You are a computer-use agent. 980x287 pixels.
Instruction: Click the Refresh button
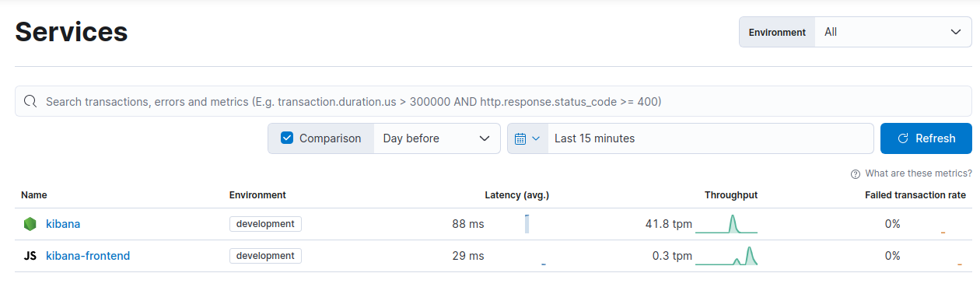[926, 138]
